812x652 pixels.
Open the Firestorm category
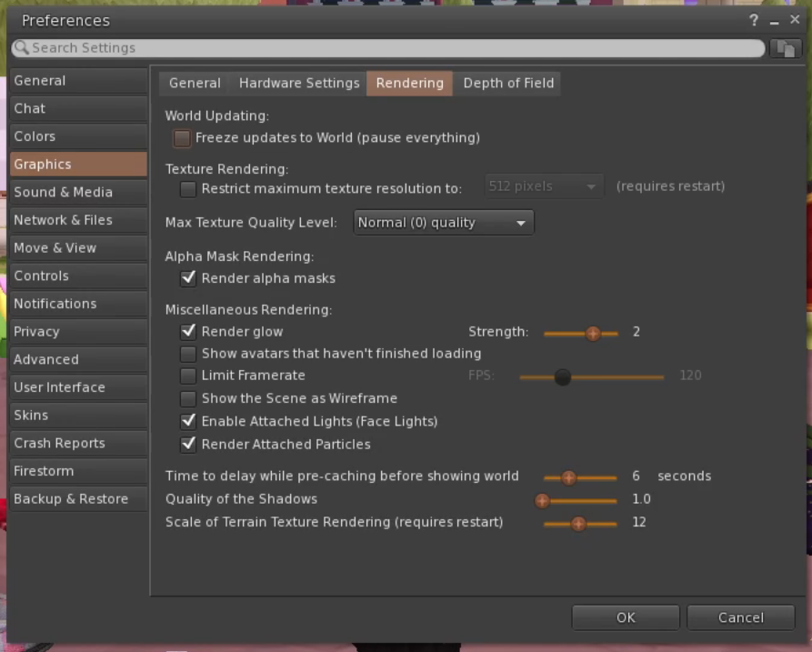coord(78,471)
